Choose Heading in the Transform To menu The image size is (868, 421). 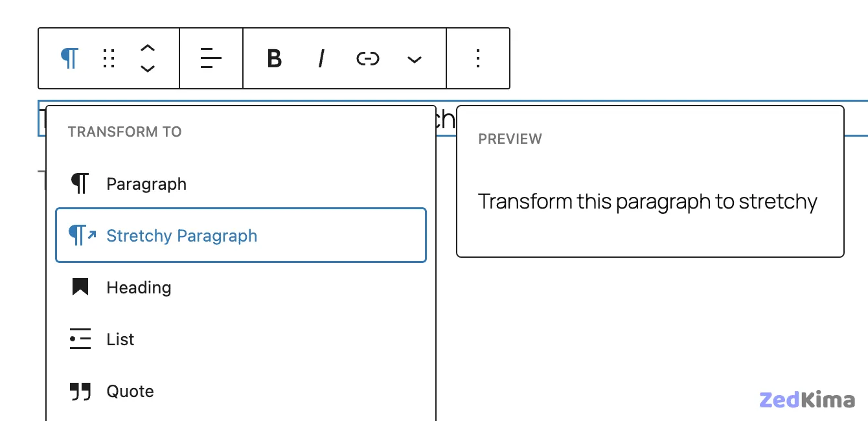(x=138, y=287)
